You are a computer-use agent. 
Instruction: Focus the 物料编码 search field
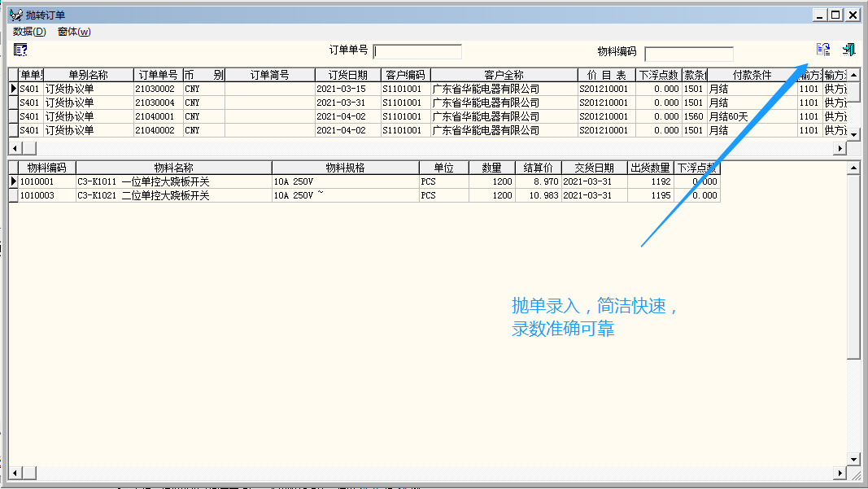click(x=688, y=54)
